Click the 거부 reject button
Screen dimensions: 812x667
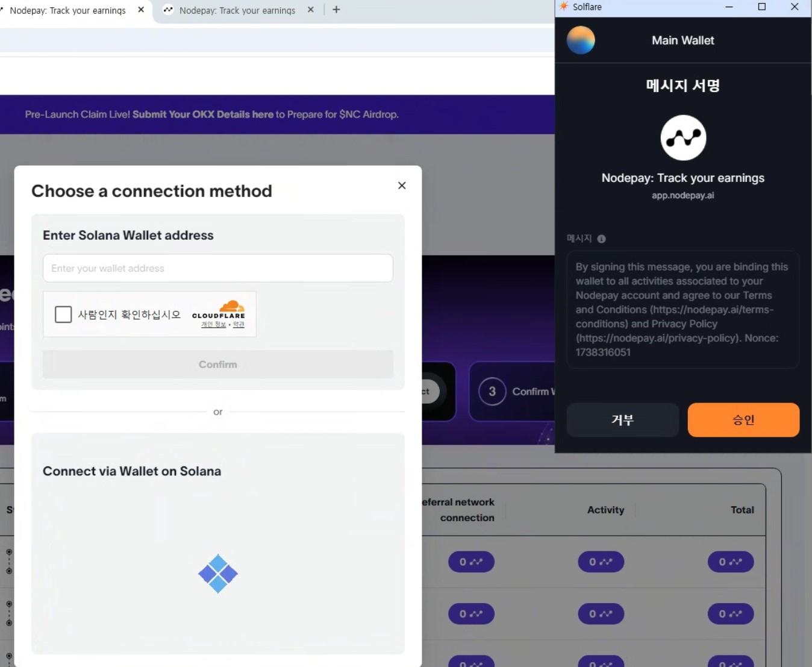(622, 420)
